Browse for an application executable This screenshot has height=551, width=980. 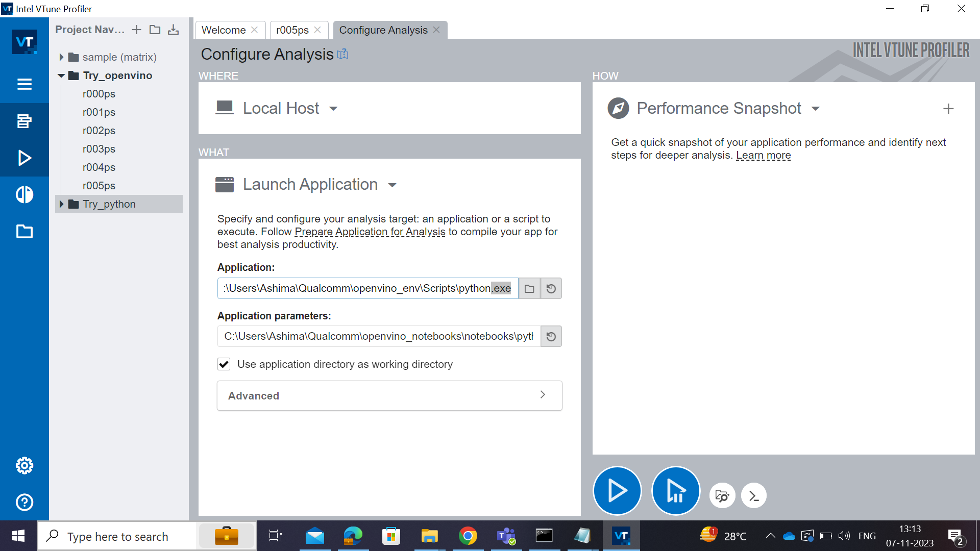pyautogui.click(x=529, y=288)
